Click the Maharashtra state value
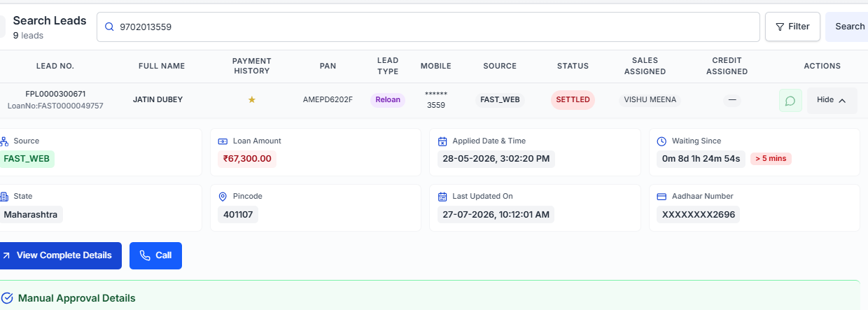Image resolution: width=868 pixels, height=310 pixels. [x=31, y=214]
